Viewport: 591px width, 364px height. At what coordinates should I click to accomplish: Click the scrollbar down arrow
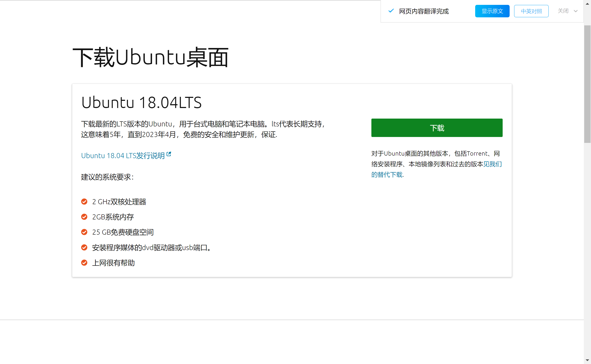(587, 360)
